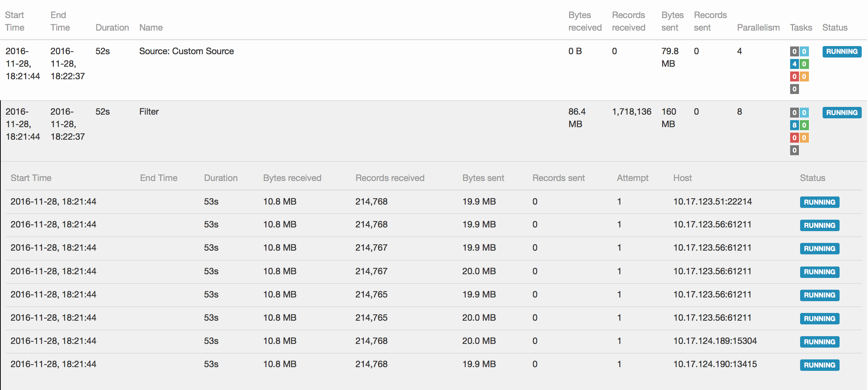Viewport: 868px width, 390px height.
Task: Click green 0 badge in Filter row
Action: click(x=804, y=125)
